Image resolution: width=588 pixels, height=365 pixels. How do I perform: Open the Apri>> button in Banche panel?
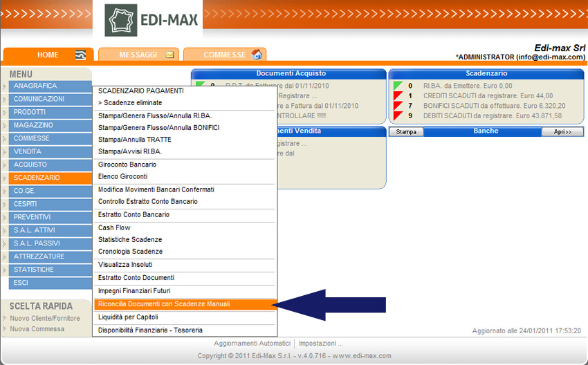561,131
